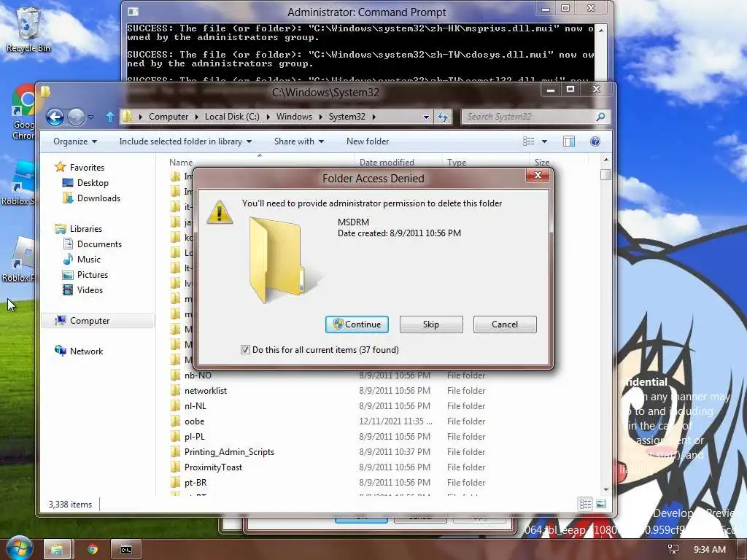The image size is (747, 560).
Task: Click New folder in the toolbar
Action: click(x=368, y=141)
